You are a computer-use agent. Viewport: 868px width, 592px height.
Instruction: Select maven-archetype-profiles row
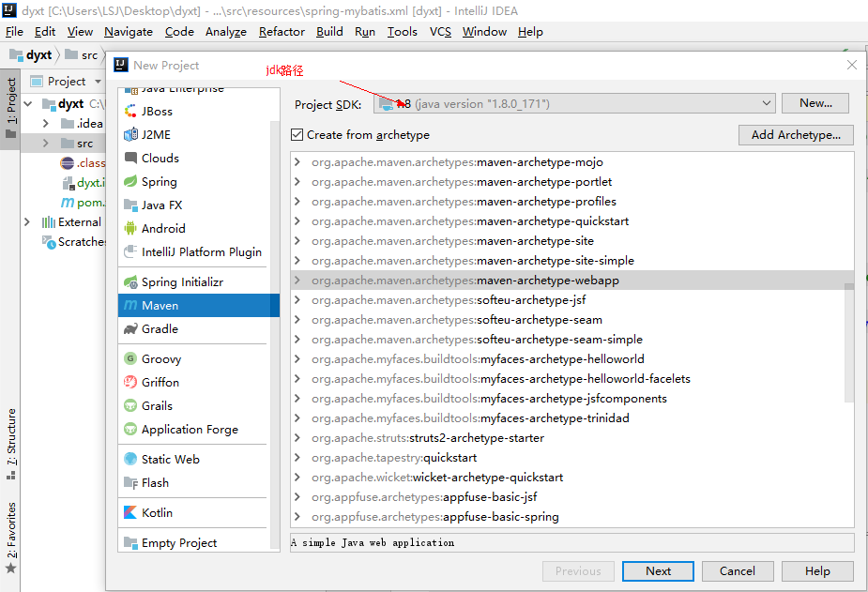coord(572,202)
